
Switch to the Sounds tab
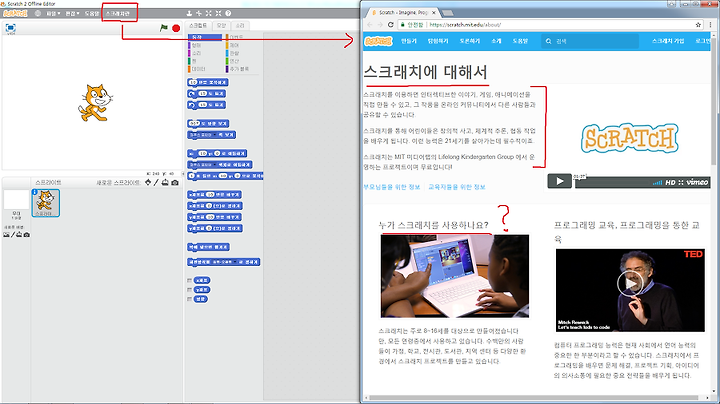pyautogui.click(x=240, y=26)
